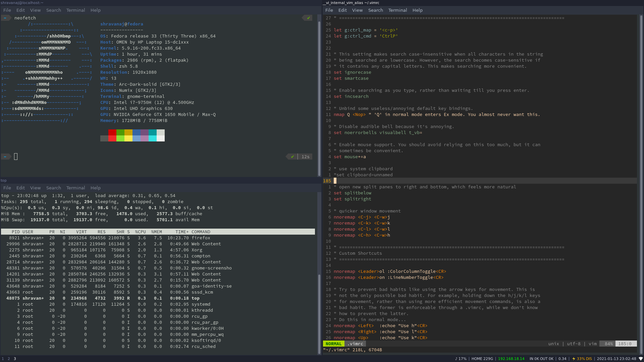This screenshot has width=644, height=362.
Task: Click the COMMAND column header in top
Action: coord(201,232)
